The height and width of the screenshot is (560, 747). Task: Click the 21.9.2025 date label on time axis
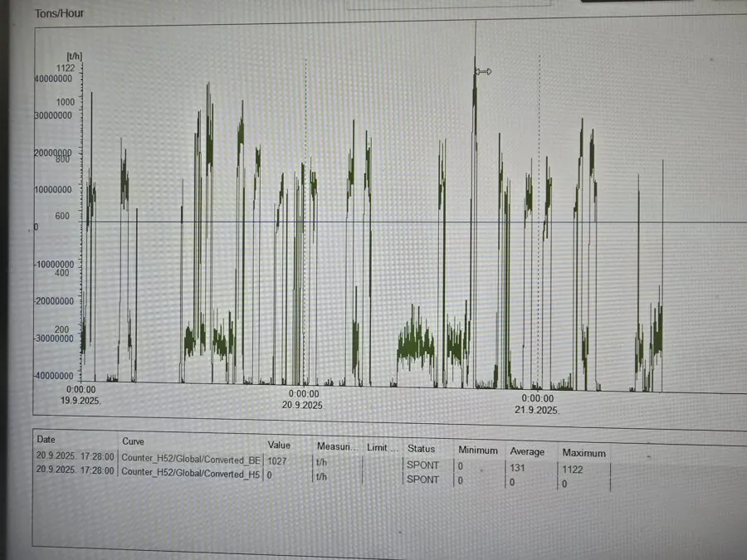(537, 410)
